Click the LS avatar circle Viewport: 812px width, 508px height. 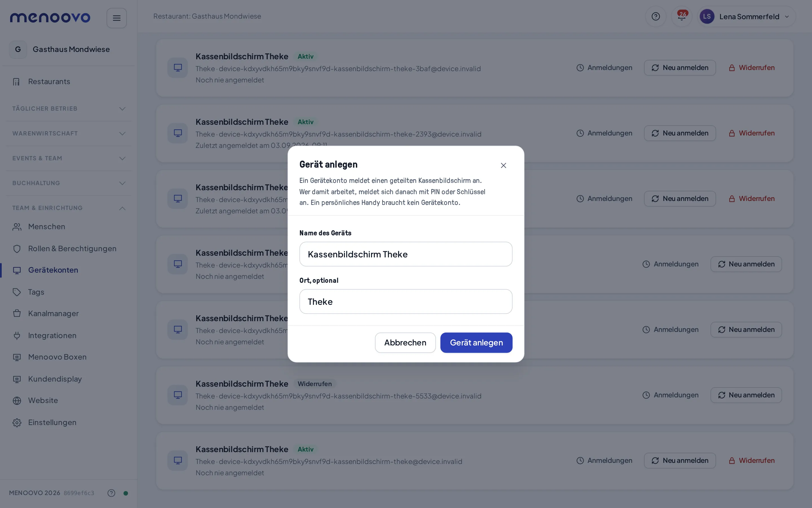coord(707,16)
